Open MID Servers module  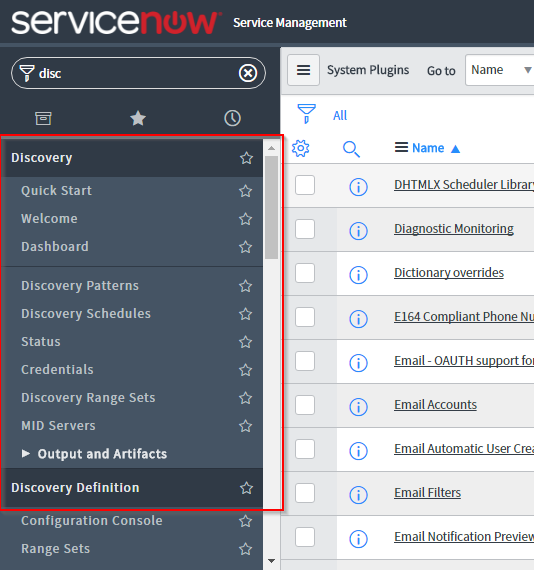58,426
